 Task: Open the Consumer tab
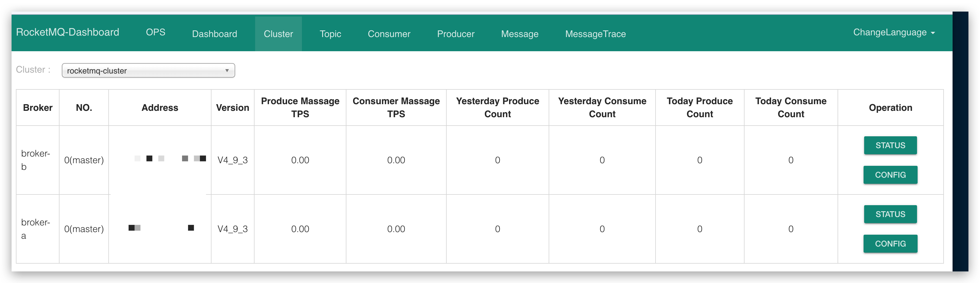click(389, 34)
